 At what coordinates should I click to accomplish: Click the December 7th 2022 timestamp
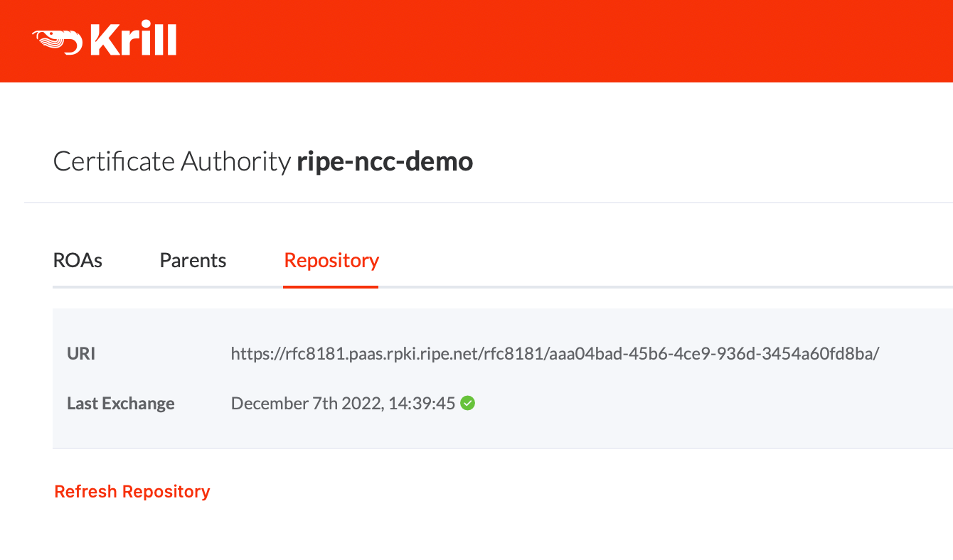coord(343,404)
